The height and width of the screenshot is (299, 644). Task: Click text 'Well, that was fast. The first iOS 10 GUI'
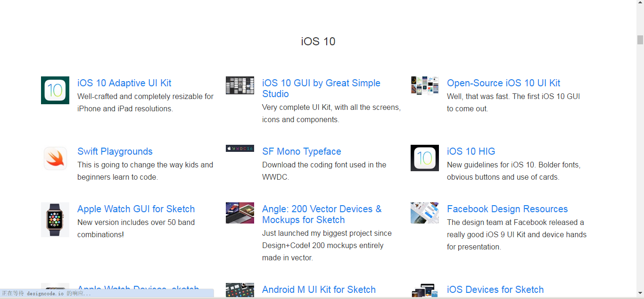click(x=513, y=96)
